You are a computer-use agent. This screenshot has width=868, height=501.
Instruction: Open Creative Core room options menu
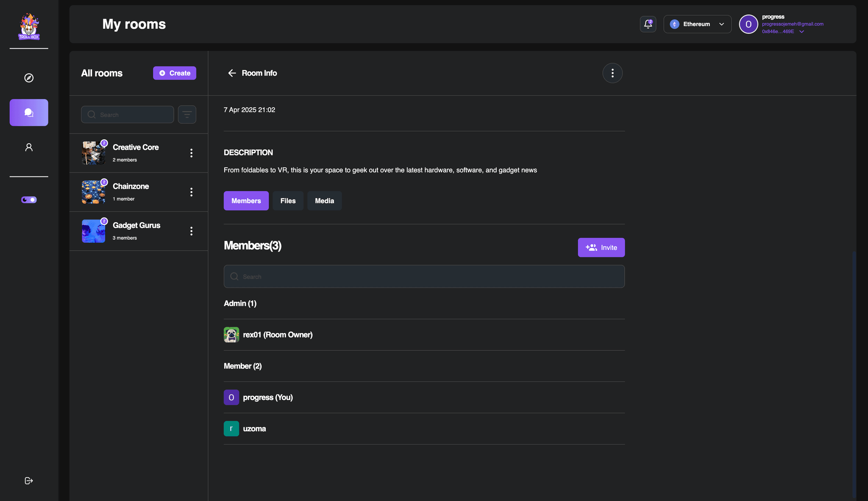pyautogui.click(x=192, y=153)
